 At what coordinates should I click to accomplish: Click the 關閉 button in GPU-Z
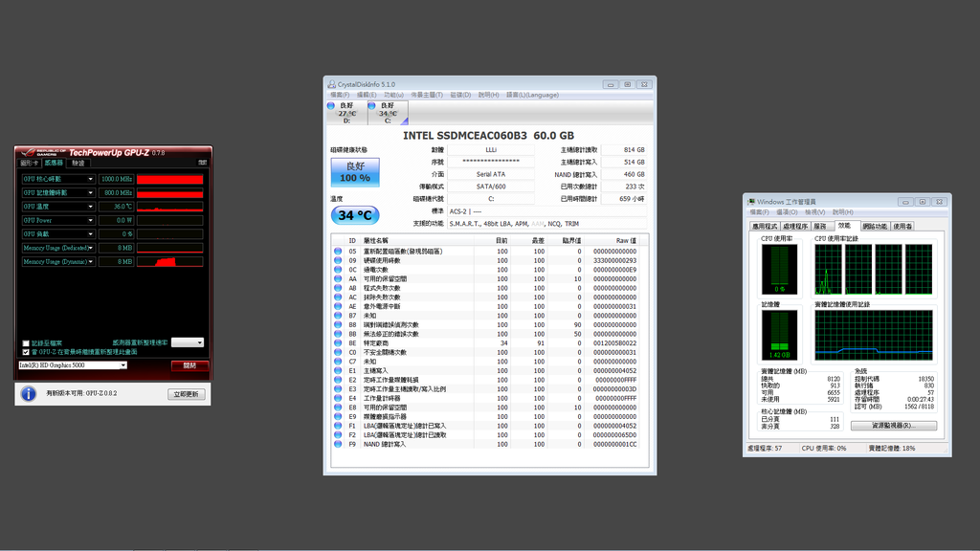190,365
